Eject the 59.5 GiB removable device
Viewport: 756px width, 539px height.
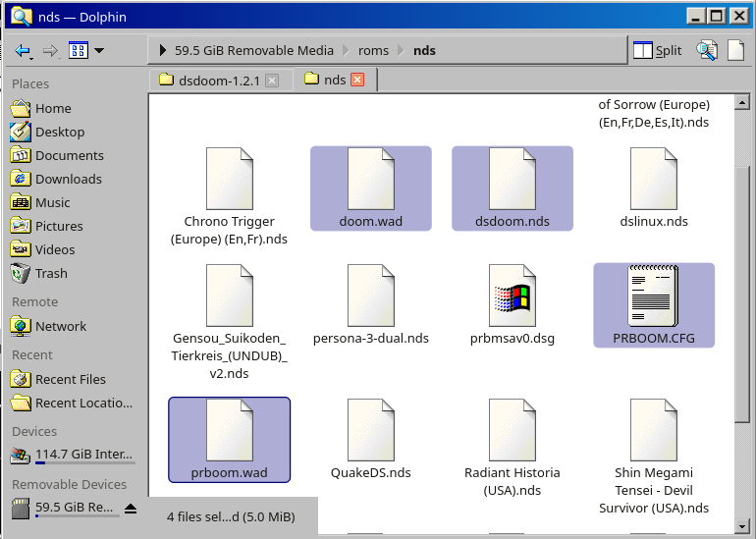click(x=131, y=509)
